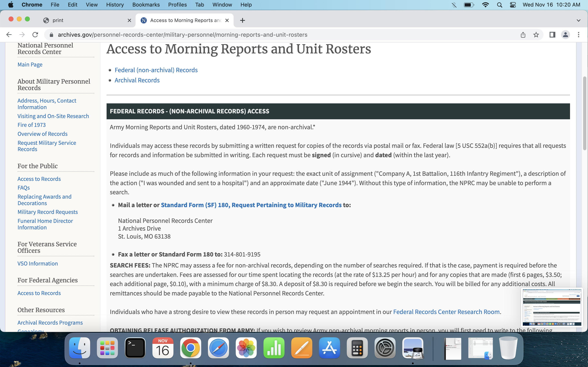Launch Safari from the dock
The image size is (588, 367).
(x=218, y=348)
